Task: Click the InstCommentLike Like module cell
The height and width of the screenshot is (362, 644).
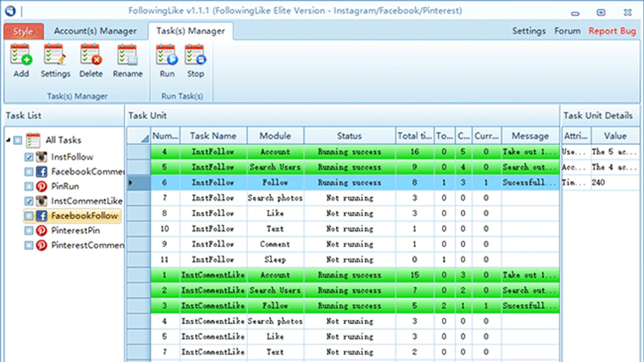Action: (275, 337)
